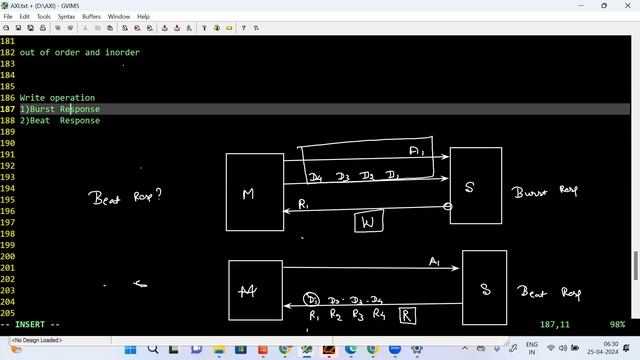Open the Tools menu

tap(44, 16)
